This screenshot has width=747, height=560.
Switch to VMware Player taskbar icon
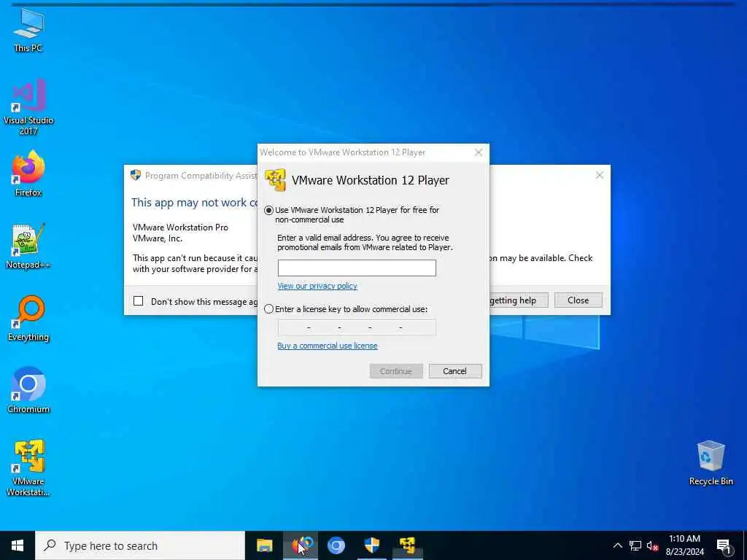(408, 545)
